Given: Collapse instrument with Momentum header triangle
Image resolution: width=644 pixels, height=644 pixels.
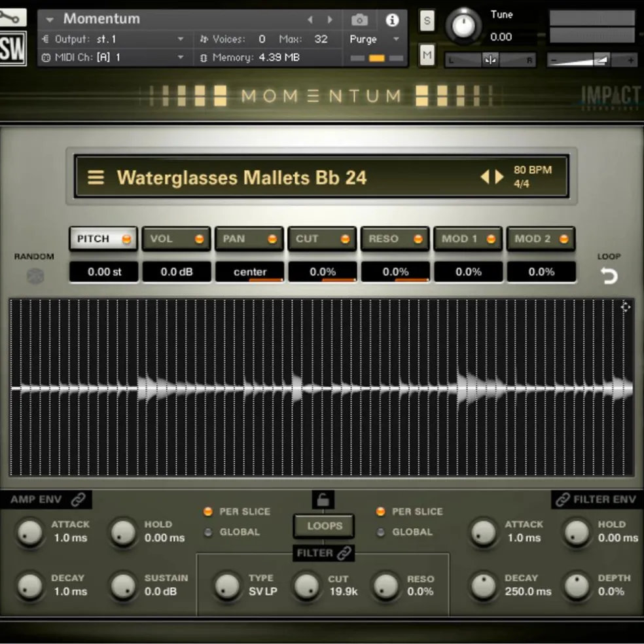Looking at the screenshot, I should (50, 20).
